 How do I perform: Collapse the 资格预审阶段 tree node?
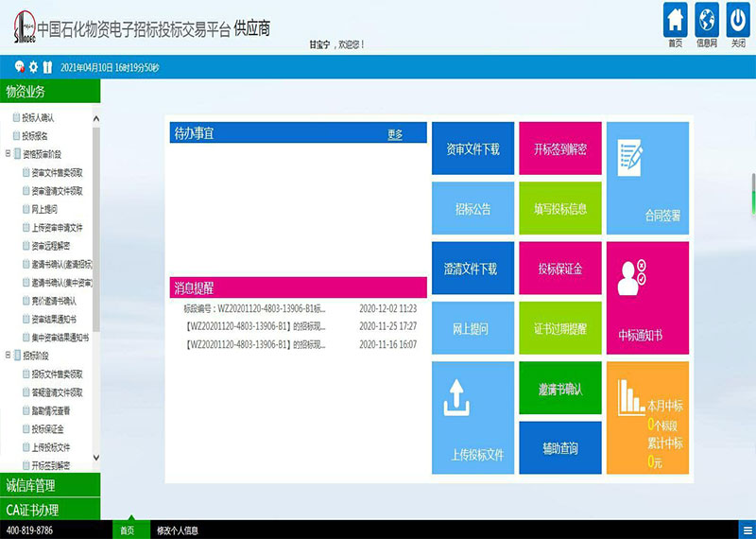pos(8,153)
